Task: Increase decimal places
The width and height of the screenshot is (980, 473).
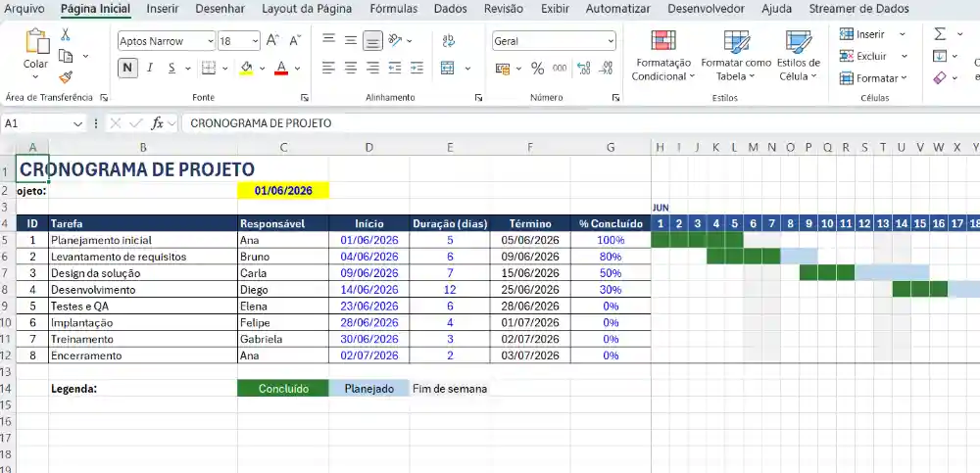Action: coord(584,69)
